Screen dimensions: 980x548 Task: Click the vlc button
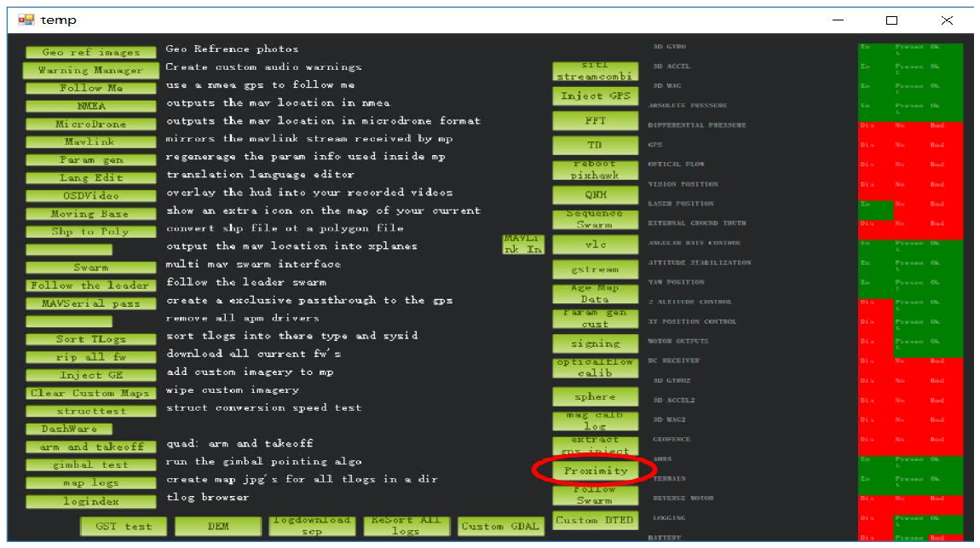click(595, 245)
